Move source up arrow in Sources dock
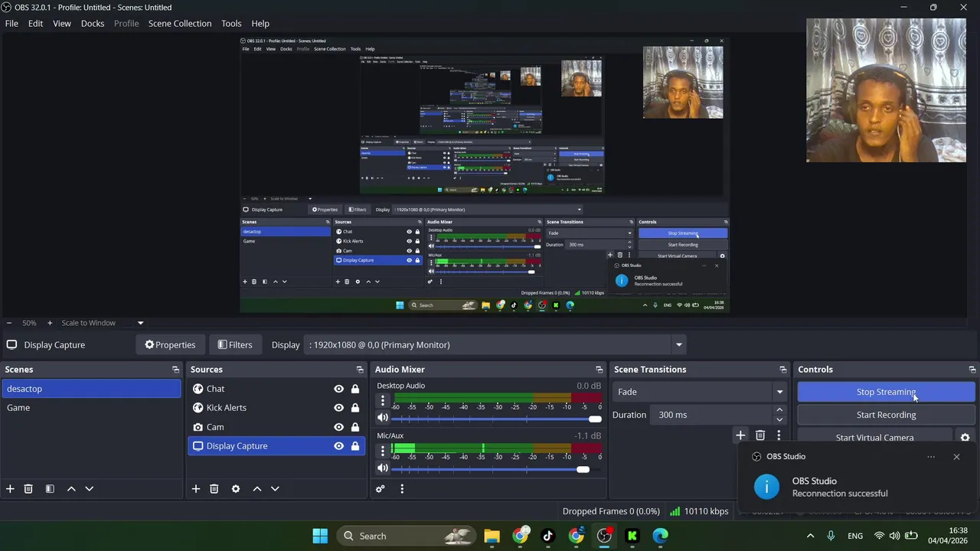Image resolution: width=980 pixels, height=551 pixels. coord(257,489)
